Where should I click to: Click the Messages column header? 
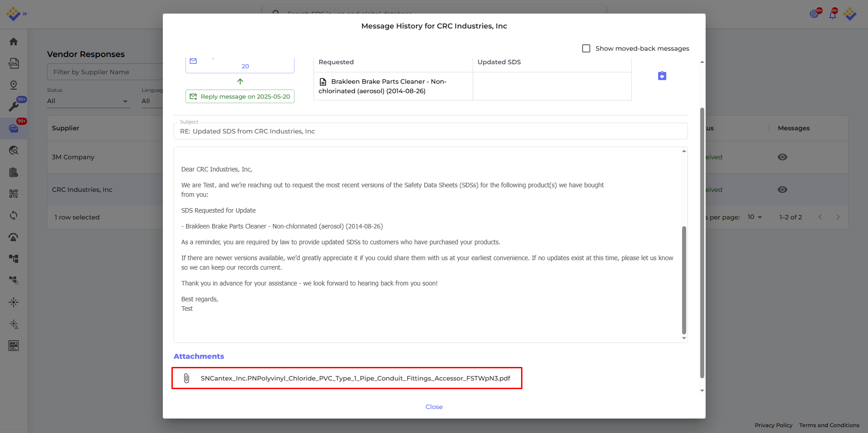[x=794, y=128]
